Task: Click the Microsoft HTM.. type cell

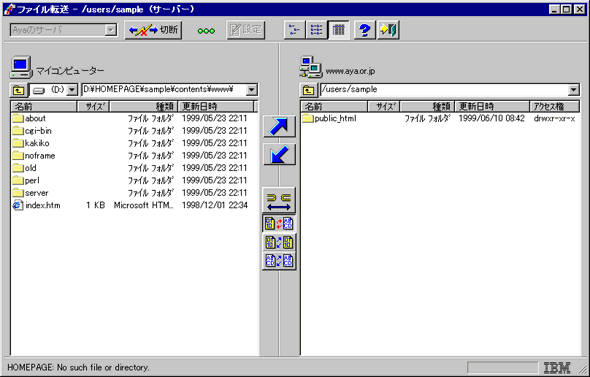Action: [144, 205]
